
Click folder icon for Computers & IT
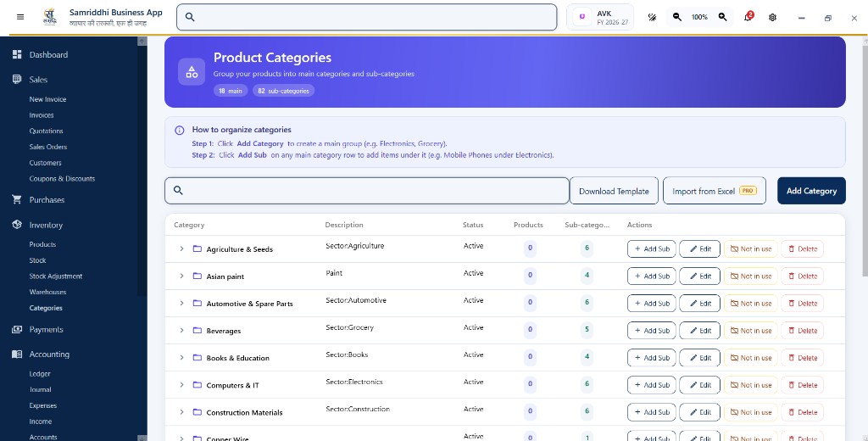[197, 384]
